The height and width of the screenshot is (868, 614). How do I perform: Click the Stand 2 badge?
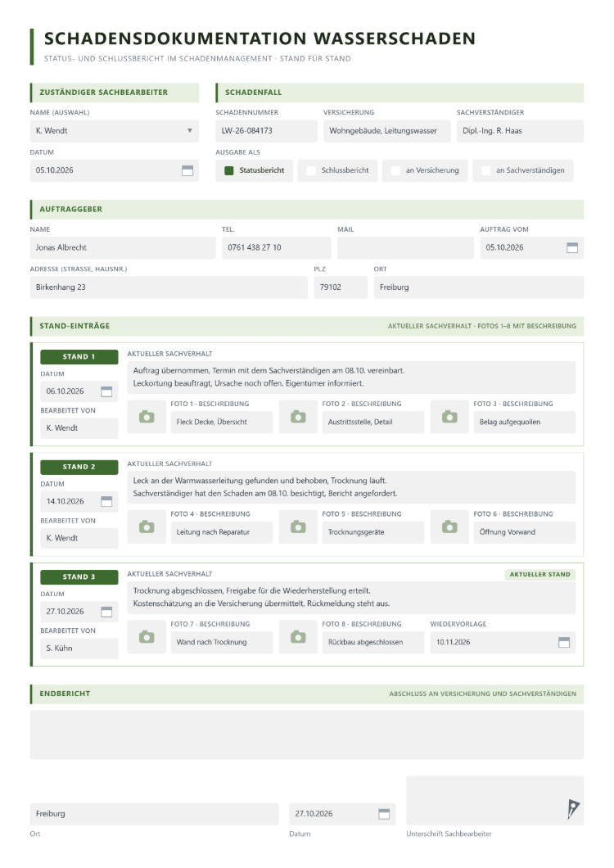[x=79, y=468]
